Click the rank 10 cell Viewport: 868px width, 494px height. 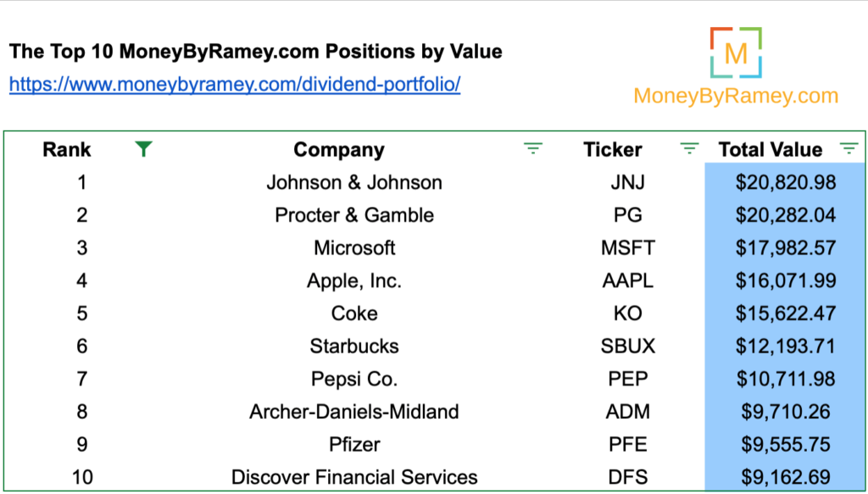click(82, 477)
